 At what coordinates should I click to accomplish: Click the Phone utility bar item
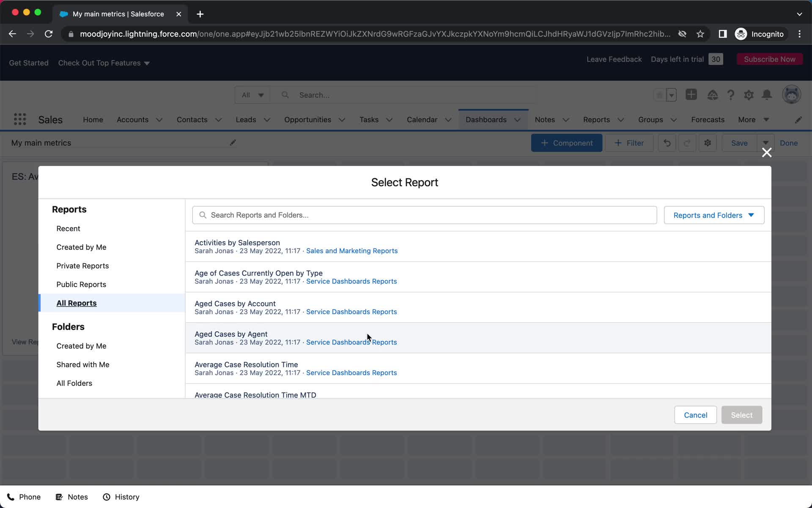point(24,497)
